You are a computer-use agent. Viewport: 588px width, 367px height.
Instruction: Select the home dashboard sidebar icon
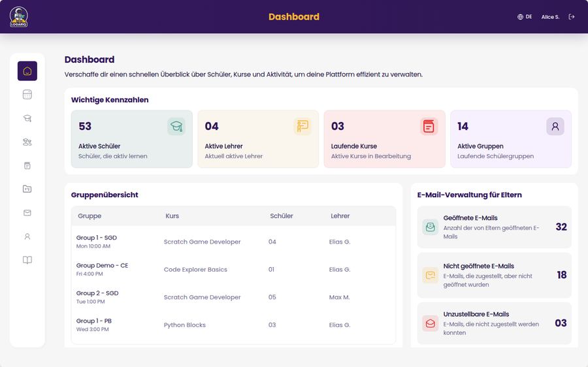point(27,71)
